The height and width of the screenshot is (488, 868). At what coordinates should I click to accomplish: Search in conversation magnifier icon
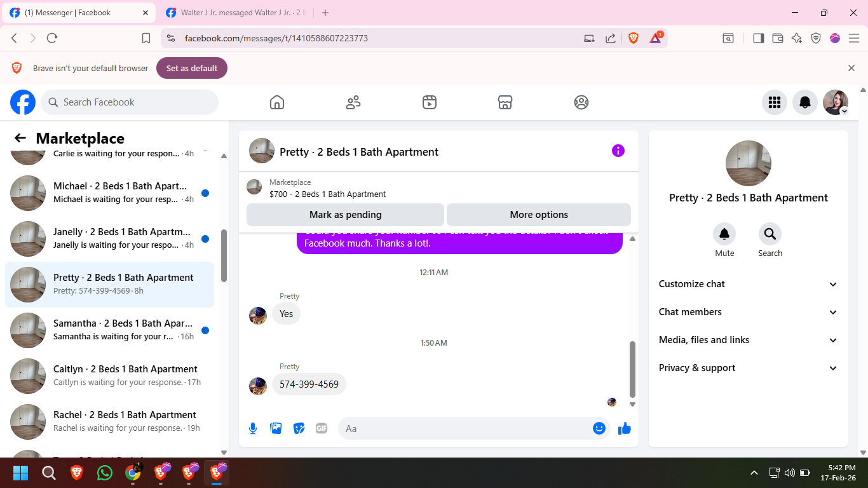tap(770, 234)
